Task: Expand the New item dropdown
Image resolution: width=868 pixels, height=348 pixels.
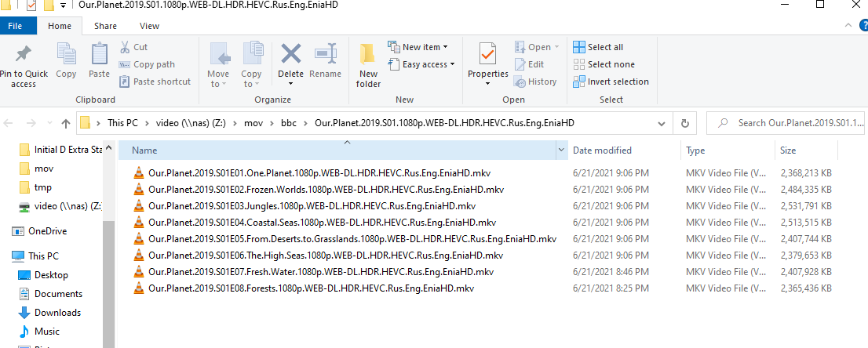Action: [x=446, y=47]
